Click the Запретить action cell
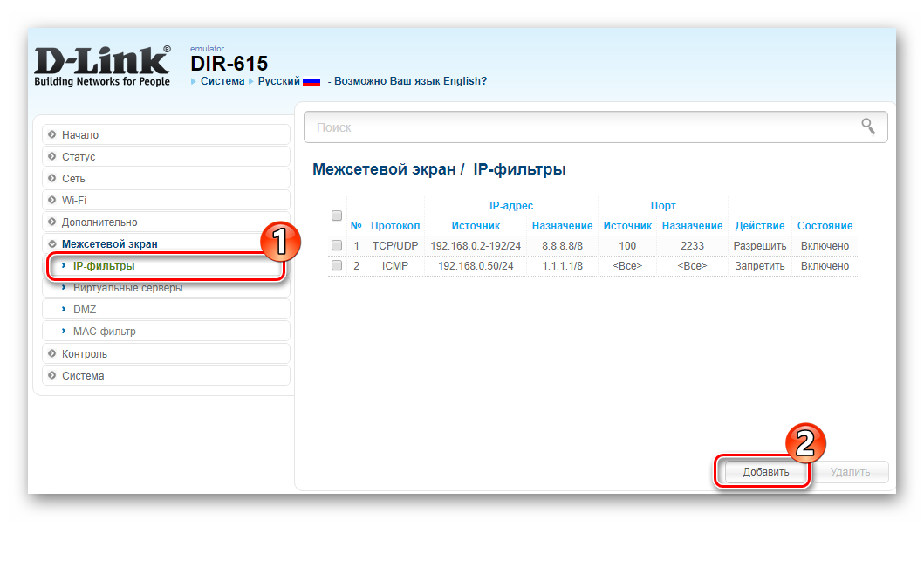The height and width of the screenshot is (568, 924). tap(760, 266)
